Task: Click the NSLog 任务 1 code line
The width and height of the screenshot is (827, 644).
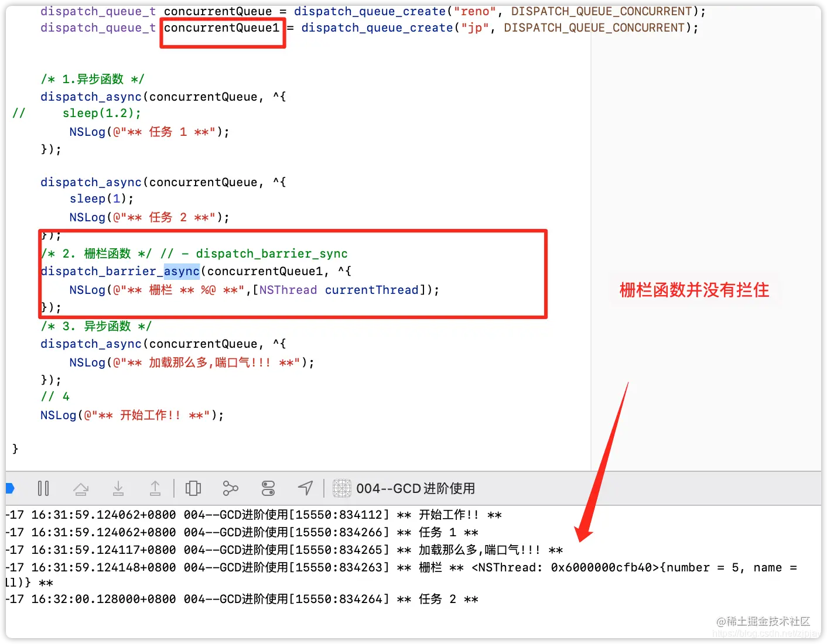Action: pyautogui.click(x=149, y=132)
